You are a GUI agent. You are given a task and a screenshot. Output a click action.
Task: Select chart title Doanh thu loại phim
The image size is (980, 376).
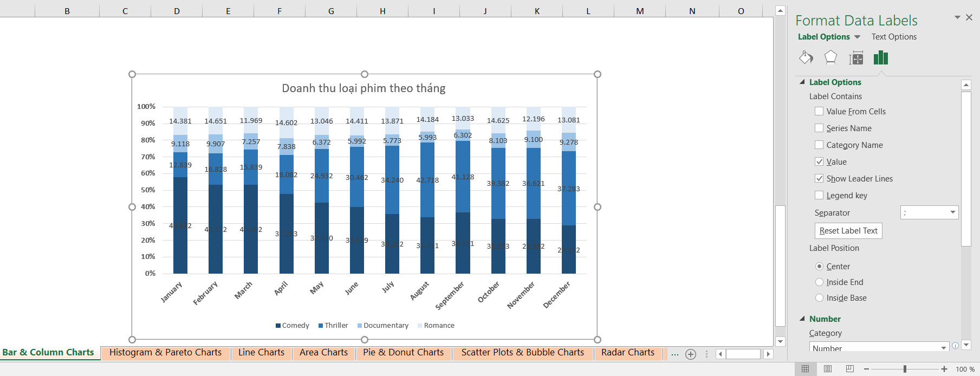tap(364, 88)
